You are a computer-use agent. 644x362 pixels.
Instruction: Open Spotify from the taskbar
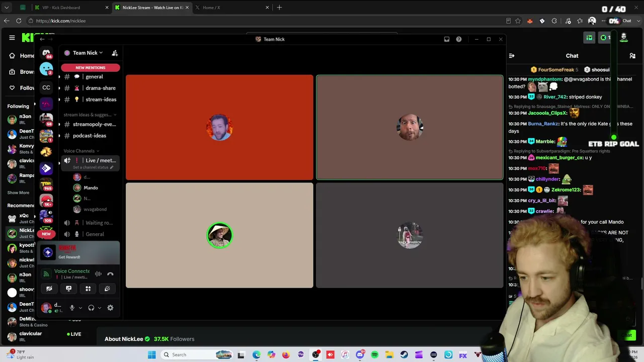[374, 355]
